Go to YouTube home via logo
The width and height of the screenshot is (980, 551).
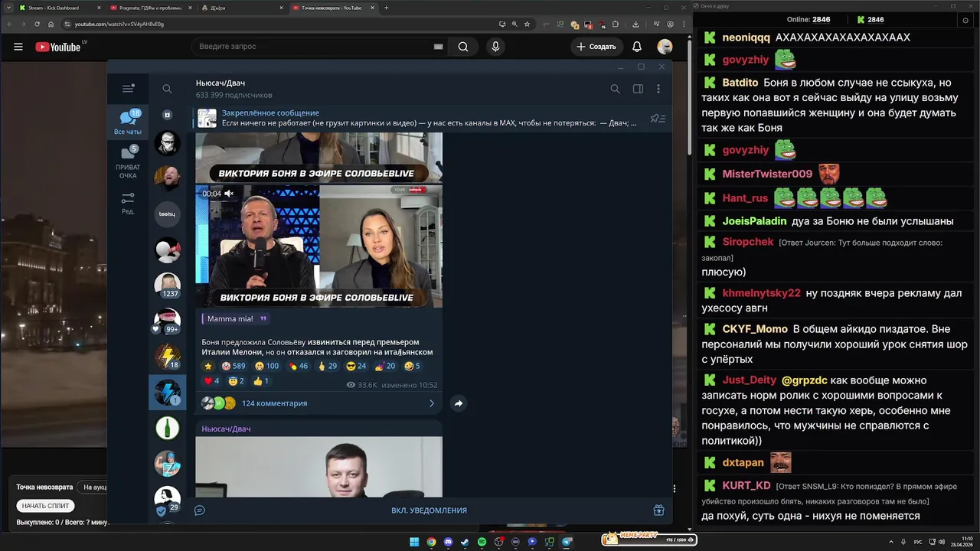tap(57, 47)
